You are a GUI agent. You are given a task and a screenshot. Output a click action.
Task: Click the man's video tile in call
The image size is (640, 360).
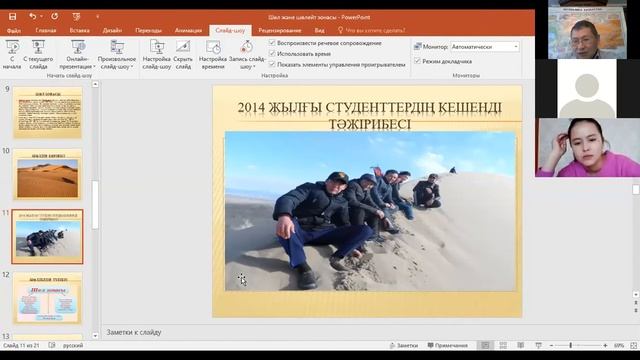[587, 30]
